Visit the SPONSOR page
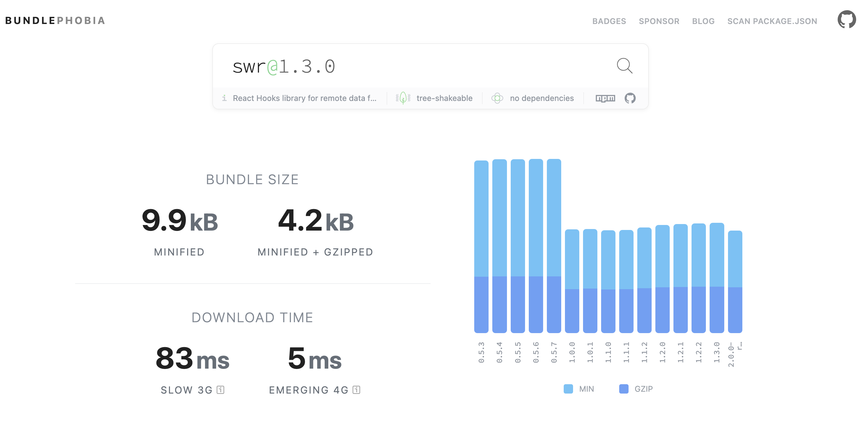 659,21
